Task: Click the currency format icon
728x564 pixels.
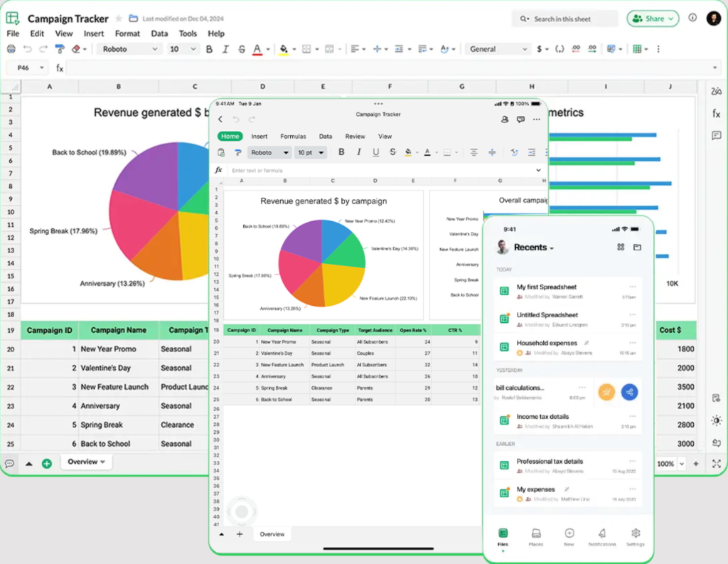Action: pyautogui.click(x=540, y=49)
